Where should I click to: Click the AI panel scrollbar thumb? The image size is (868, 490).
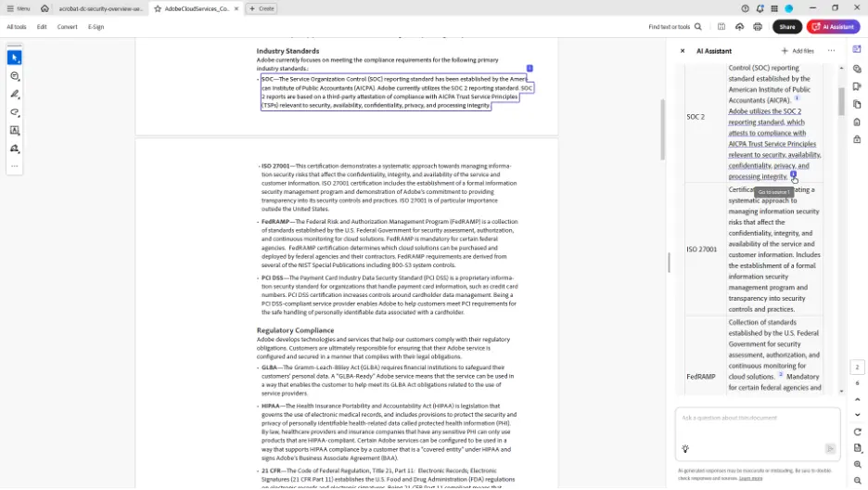[841, 101]
